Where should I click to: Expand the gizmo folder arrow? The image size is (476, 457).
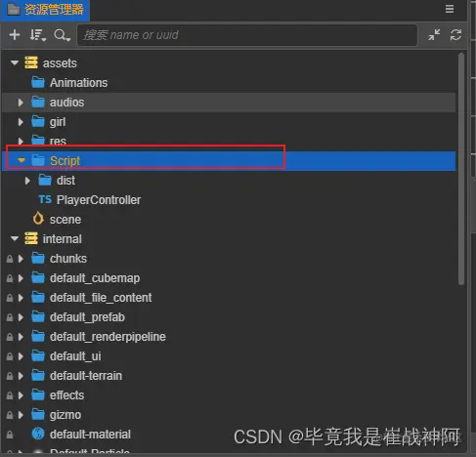point(21,415)
